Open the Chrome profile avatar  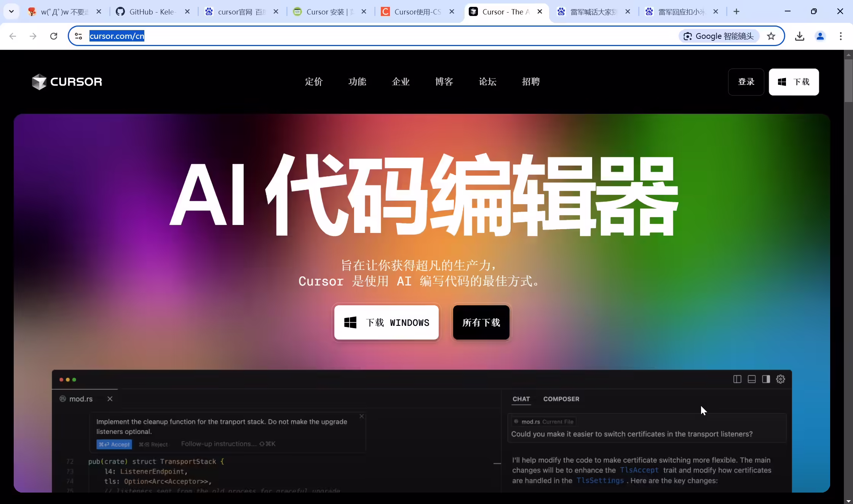tap(820, 36)
